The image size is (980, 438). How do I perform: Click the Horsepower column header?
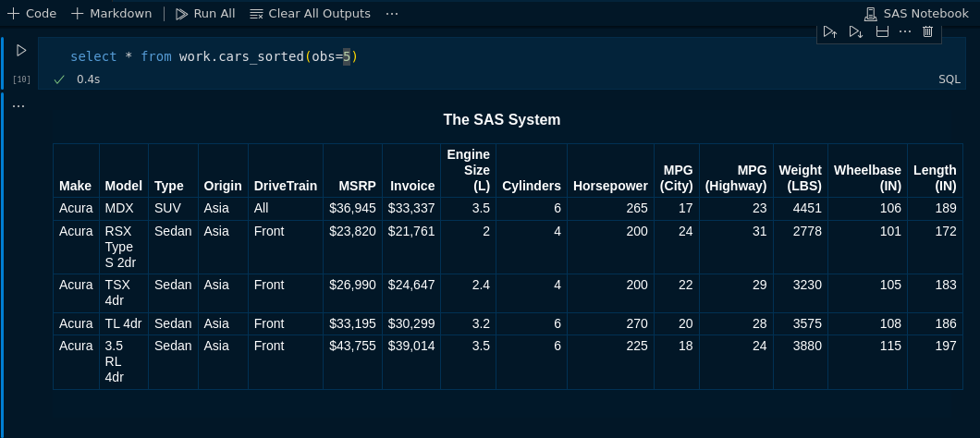[x=610, y=186]
